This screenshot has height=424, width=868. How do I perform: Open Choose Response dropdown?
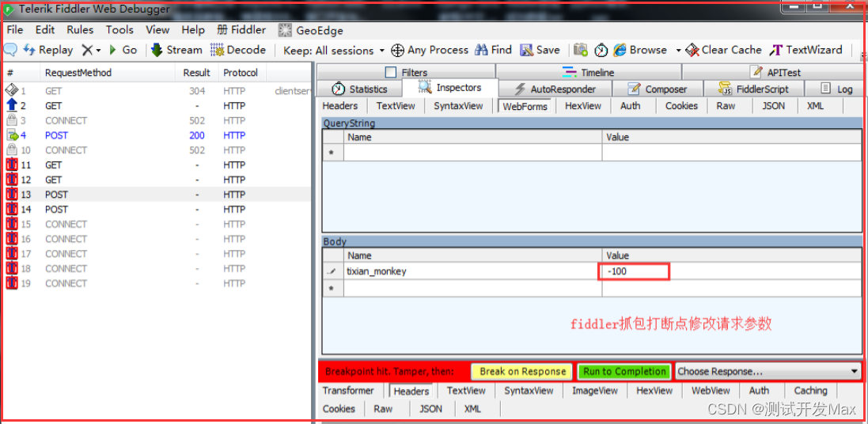768,372
